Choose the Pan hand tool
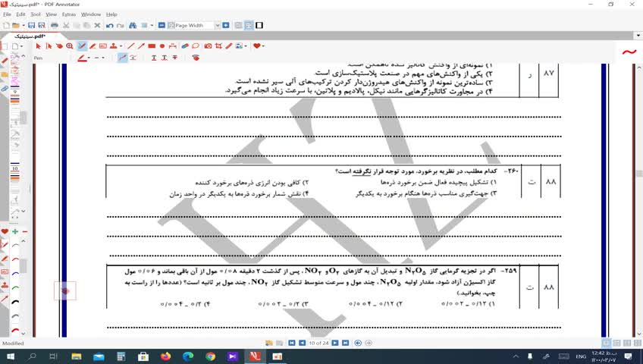 click(59, 46)
